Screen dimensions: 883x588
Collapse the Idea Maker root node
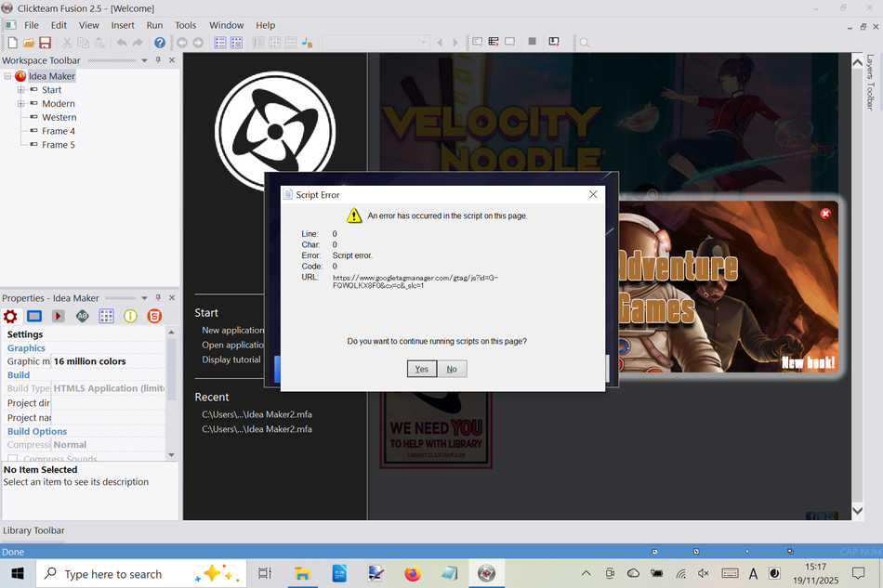[7, 76]
